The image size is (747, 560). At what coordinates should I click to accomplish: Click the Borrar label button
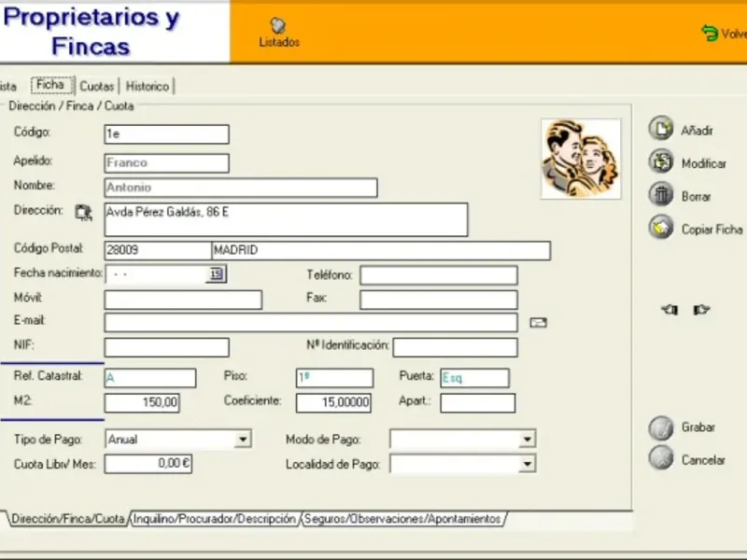(696, 196)
